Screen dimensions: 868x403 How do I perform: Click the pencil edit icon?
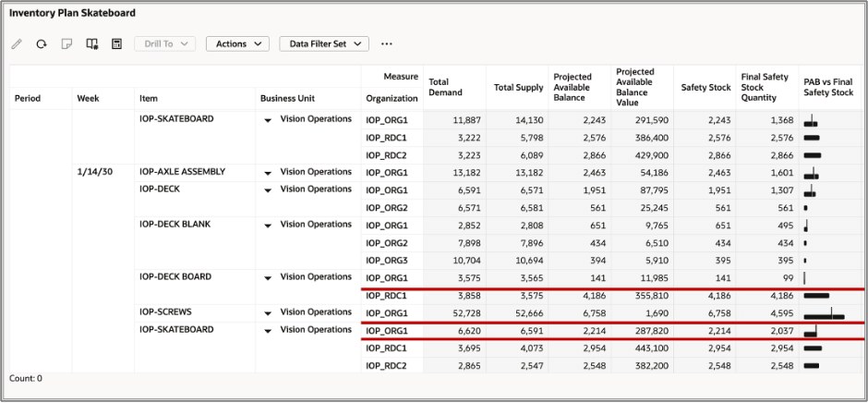(x=17, y=43)
